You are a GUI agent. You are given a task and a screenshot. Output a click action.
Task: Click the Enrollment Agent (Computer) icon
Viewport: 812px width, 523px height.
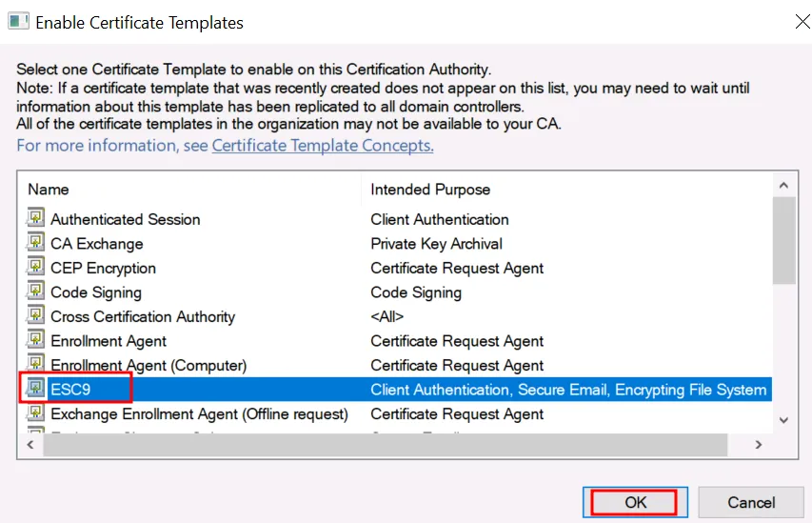pyautogui.click(x=37, y=365)
